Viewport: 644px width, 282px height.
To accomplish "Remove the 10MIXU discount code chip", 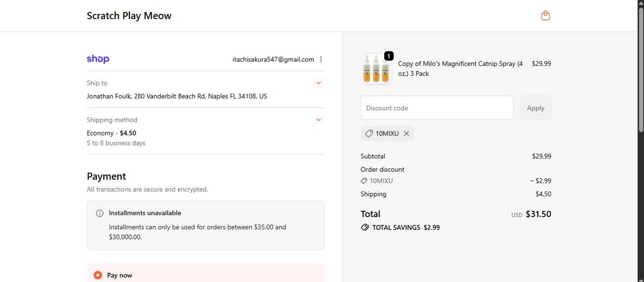I will pos(406,134).
